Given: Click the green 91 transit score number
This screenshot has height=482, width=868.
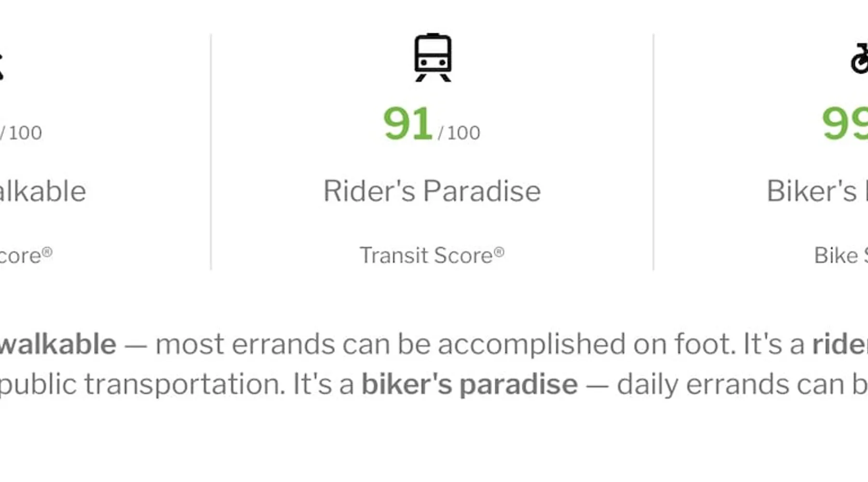Looking at the screenshot, I should pyautogui.click(x=407, y=124).
